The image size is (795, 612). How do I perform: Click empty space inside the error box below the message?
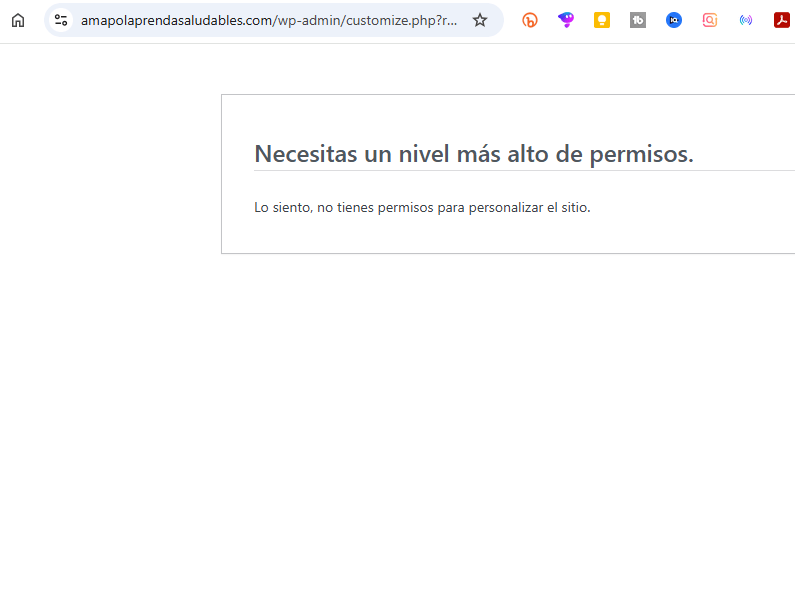[x=500, y=235]
